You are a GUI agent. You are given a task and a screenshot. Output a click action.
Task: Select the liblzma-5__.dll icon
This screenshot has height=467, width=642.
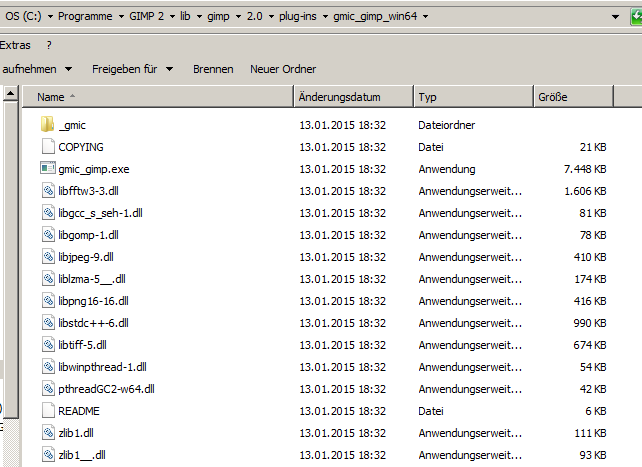click(x=48, y=279)
